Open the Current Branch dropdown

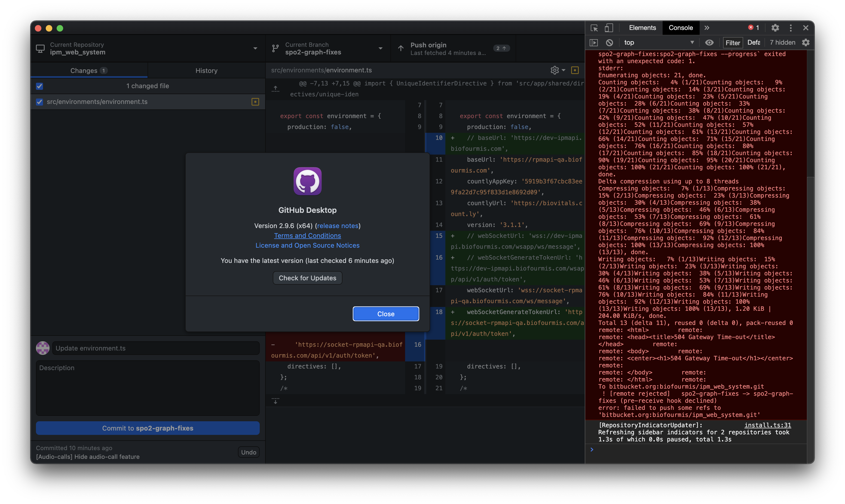click(x=328, y=48)
